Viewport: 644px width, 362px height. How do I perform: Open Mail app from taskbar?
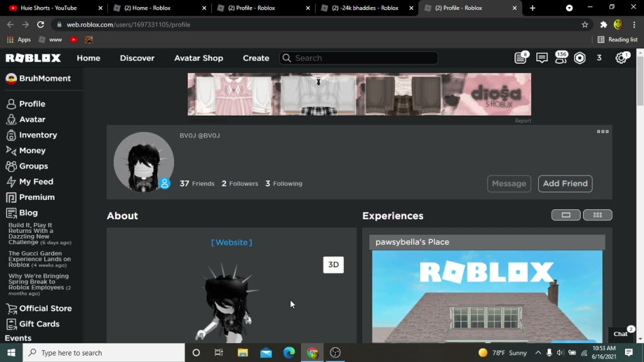266,352
